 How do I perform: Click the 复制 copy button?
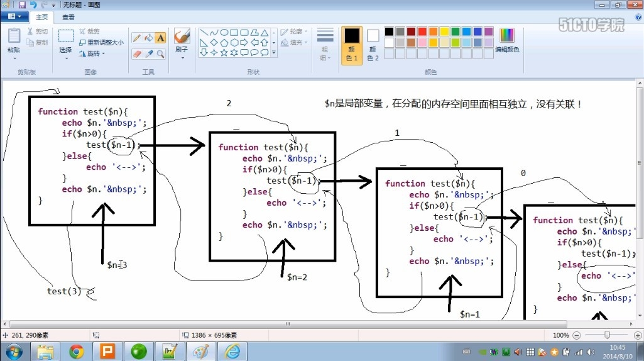coord(37,42)
